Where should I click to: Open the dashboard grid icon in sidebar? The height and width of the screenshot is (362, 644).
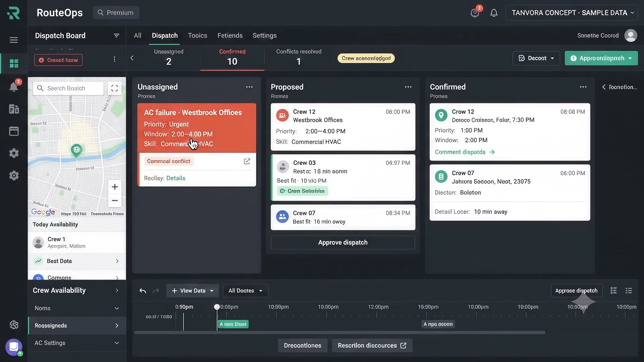click(14, 63)
